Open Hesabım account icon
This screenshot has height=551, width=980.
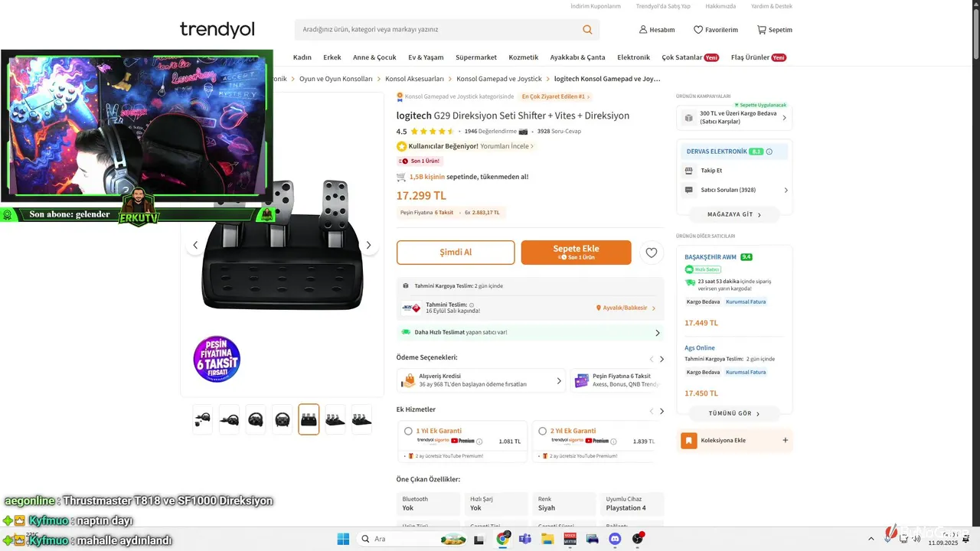(643, 30)
